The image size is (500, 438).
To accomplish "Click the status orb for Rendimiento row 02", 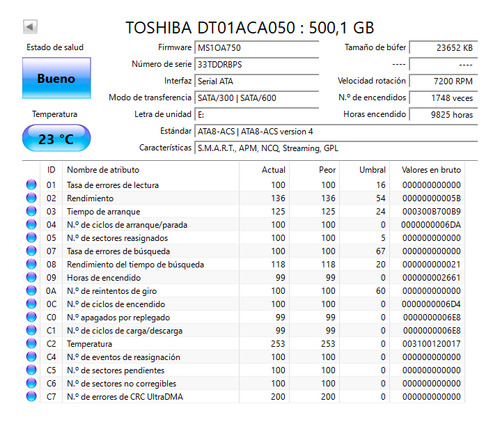I will click(x=31, y=198).
